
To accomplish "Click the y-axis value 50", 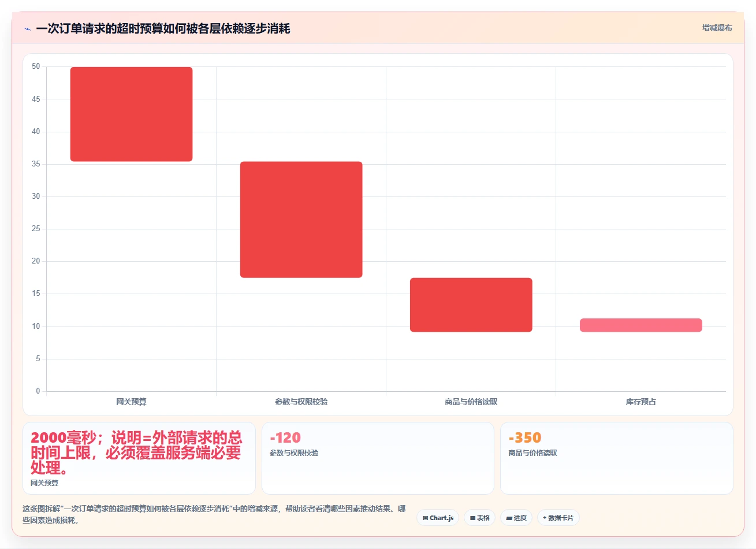I will pyautogui.click(x=36, y=66).
